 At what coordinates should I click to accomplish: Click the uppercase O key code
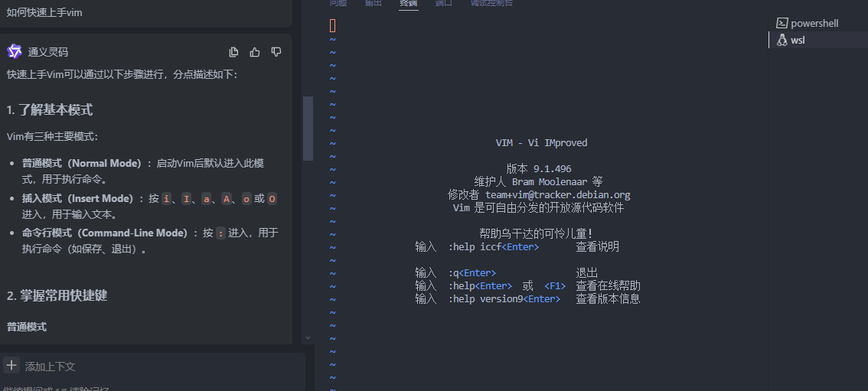pyautogui.click(x=272, y=198)
